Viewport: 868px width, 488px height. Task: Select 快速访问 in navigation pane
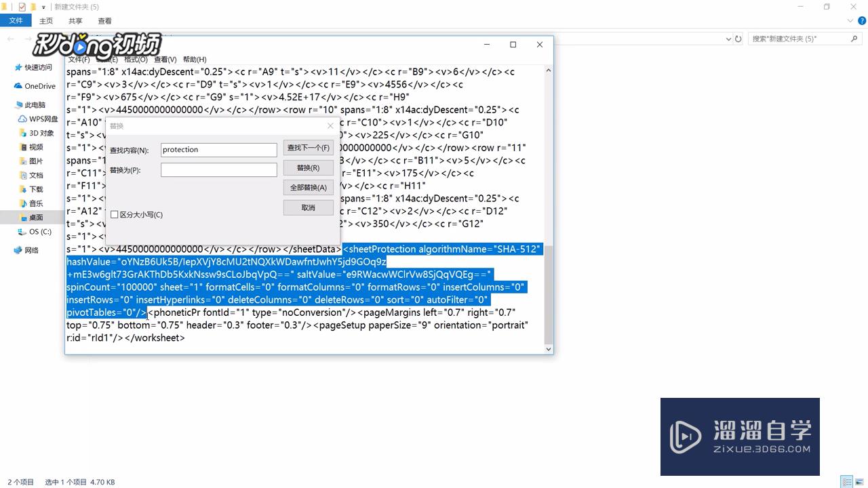[x=38, y=68]
